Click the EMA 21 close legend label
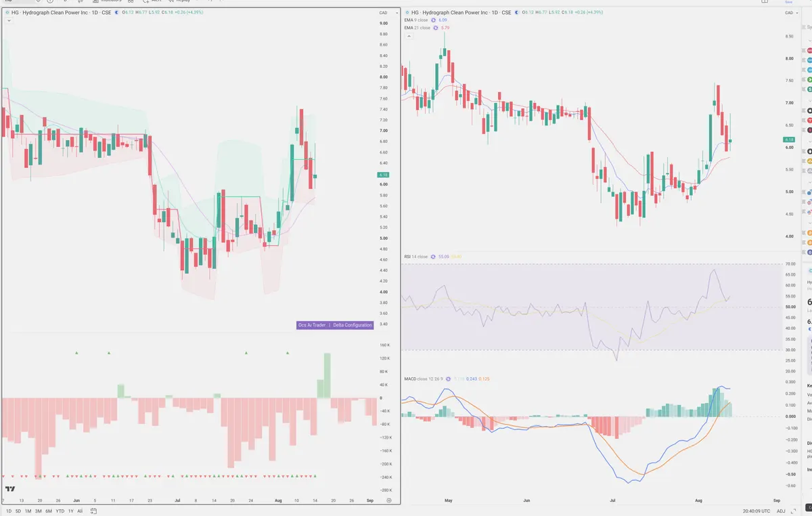The image size is (812, 516). pos(417,27)
